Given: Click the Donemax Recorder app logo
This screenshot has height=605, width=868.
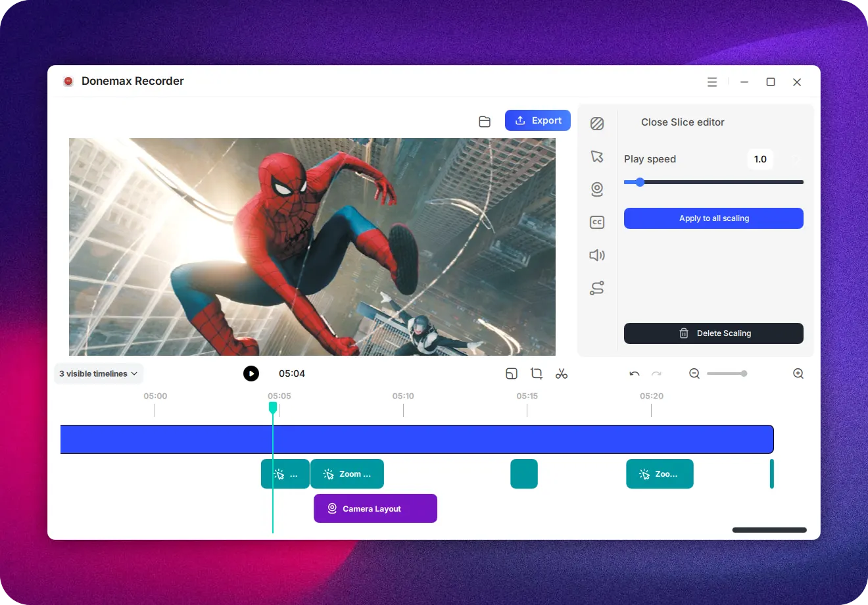Looking at the screenshot, I should (x=68, y=81).
